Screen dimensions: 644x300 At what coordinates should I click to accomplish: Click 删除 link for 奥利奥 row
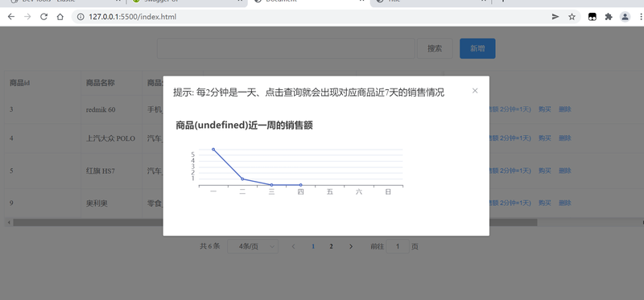565,203
